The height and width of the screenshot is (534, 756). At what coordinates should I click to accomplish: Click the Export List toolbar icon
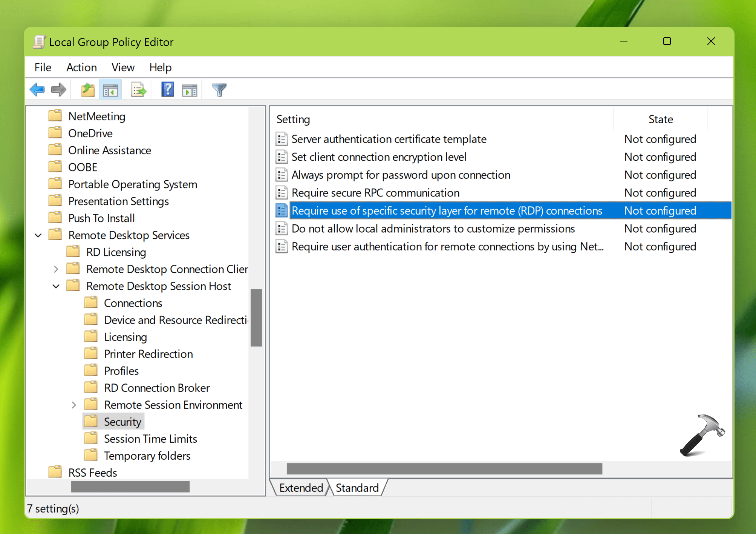point(138,90)
